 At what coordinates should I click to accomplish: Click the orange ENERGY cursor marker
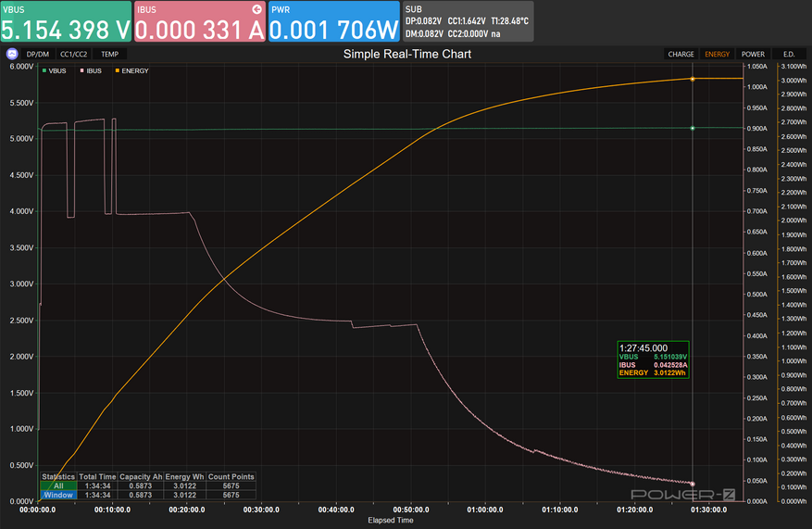coord(693,79)
